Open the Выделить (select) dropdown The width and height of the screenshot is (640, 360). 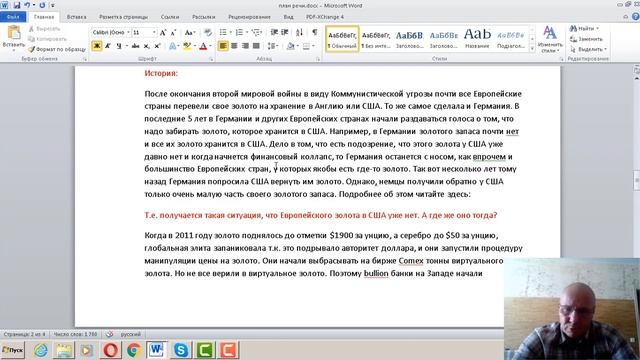(588, 49)
